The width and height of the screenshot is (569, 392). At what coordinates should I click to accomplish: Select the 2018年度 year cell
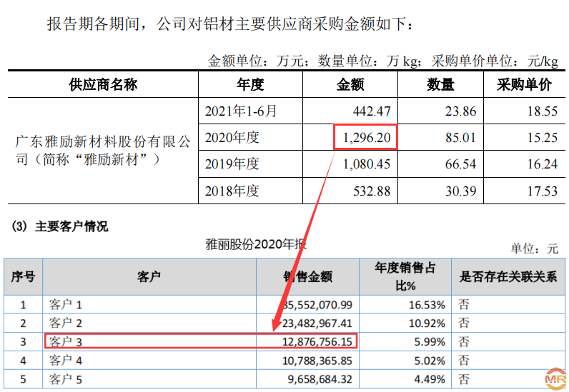click(x=232, y=191)
